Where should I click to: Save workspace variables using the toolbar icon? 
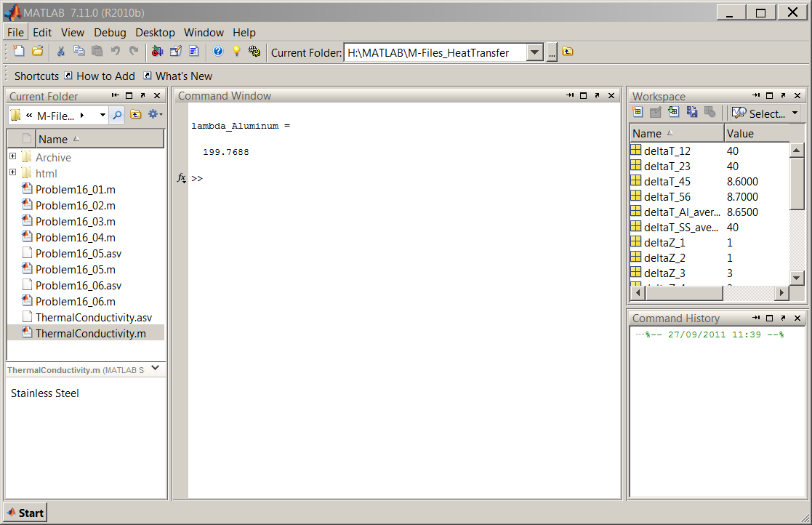pos(692,112)
